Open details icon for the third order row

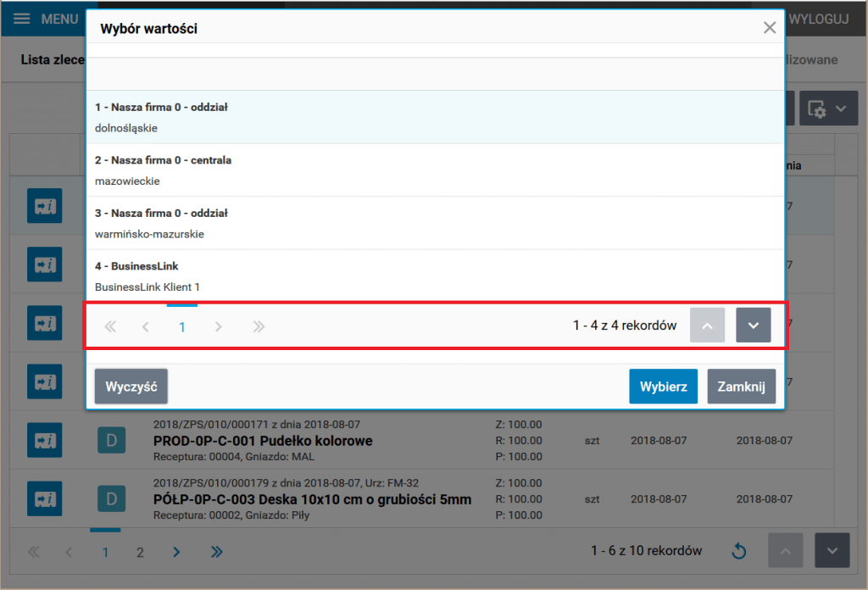(x=45, y=323)
